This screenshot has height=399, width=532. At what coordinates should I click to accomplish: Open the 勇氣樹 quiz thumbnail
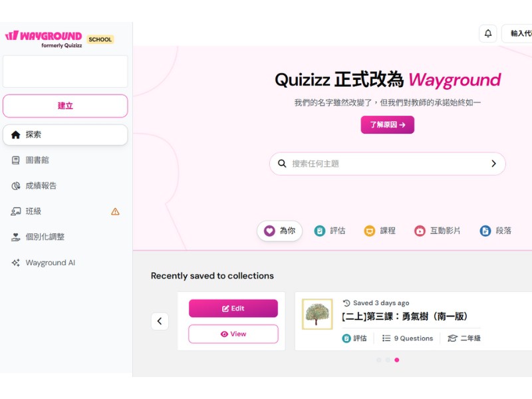click(317, 314)
